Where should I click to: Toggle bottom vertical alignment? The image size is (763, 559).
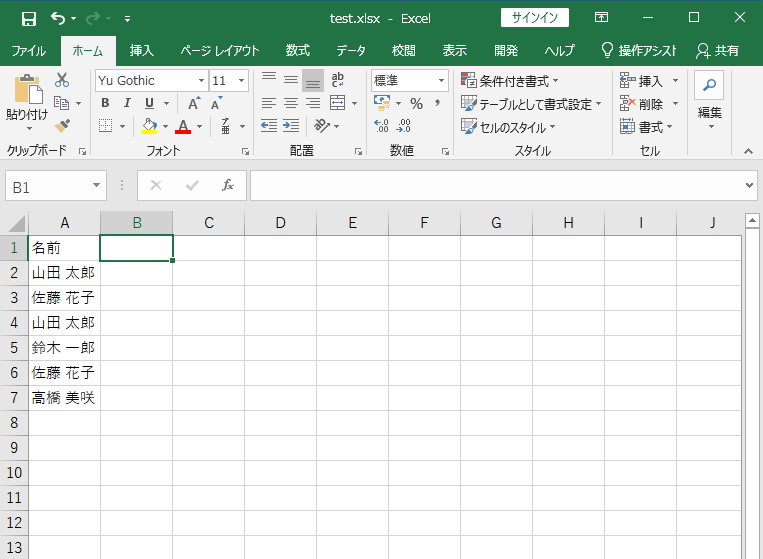(313, 80)
